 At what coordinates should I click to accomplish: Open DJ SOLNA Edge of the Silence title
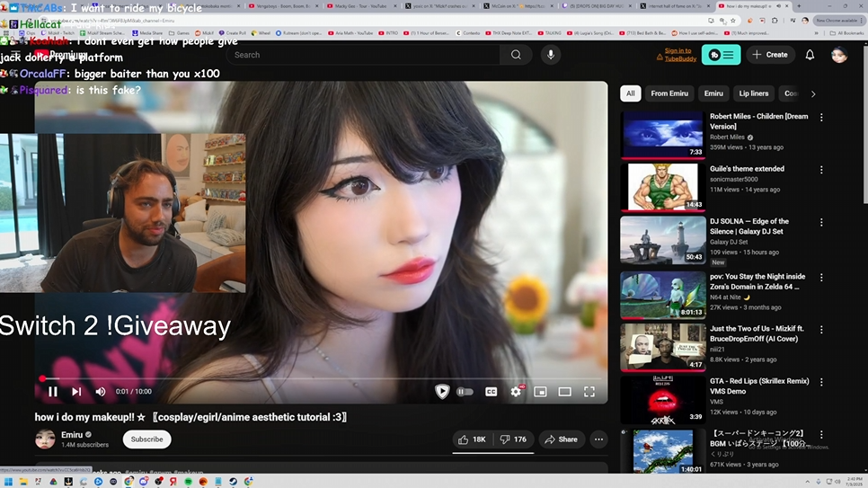(x=749, y=226)
